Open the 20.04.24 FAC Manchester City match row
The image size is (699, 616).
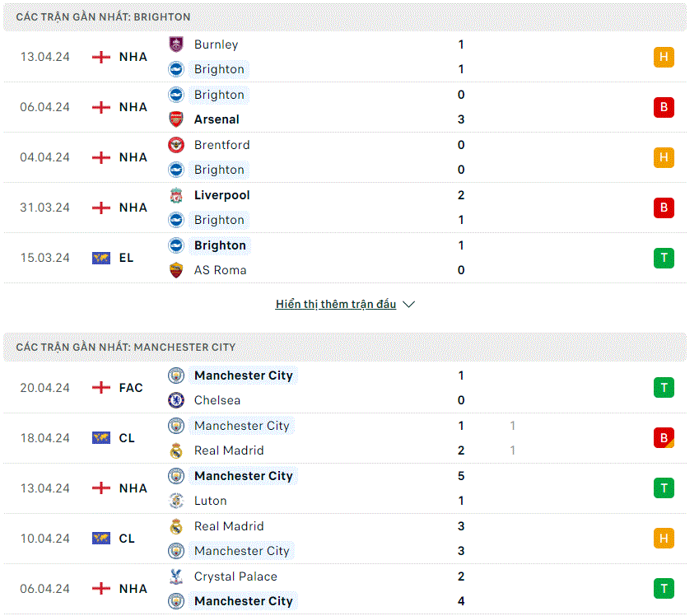[345, 388]
